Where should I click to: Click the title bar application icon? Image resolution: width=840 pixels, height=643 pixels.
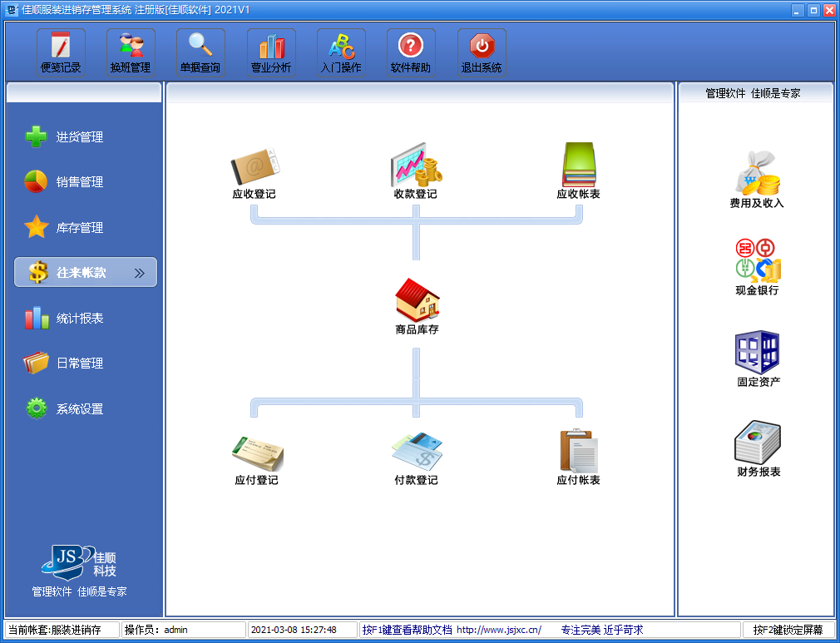[12, 10]
